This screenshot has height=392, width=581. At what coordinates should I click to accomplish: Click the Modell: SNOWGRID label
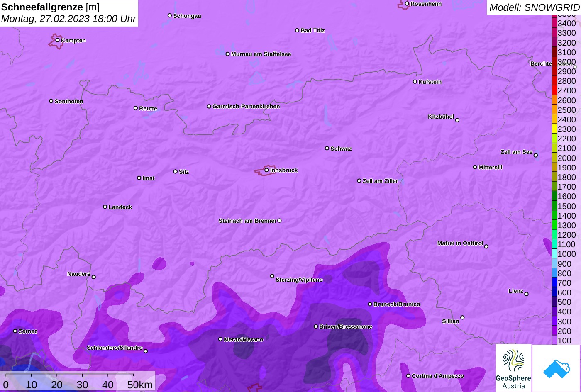[534, 7]
